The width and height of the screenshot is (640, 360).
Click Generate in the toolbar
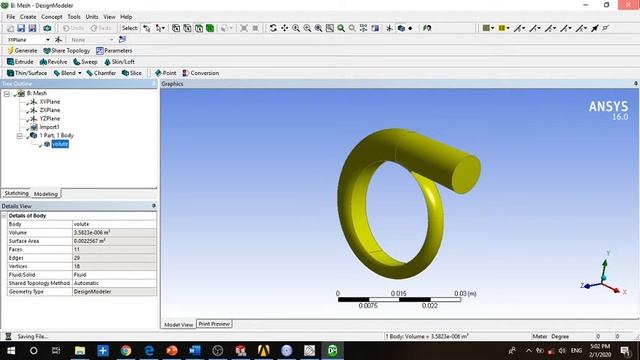22,51
